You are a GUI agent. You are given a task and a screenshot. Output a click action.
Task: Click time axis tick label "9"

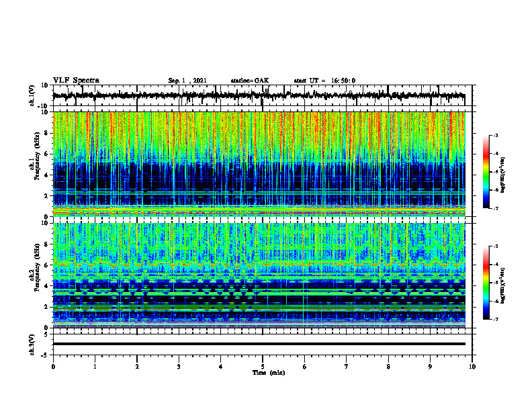tap(430, 367)
